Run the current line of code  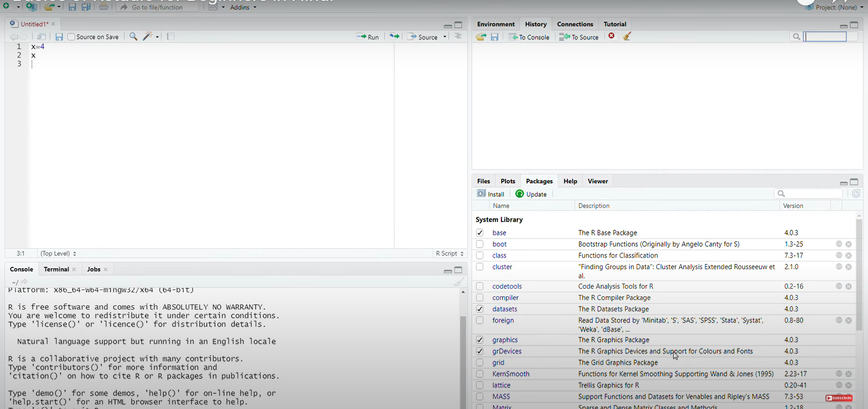pos(368,37)
